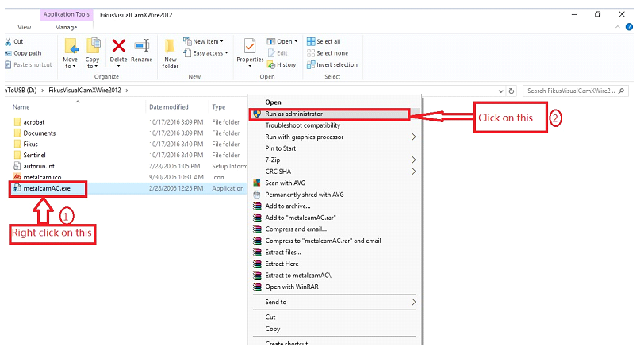Click the Rename icon
Image resolution: width=644 pixels, height=347 pixels.
(142, 45)
